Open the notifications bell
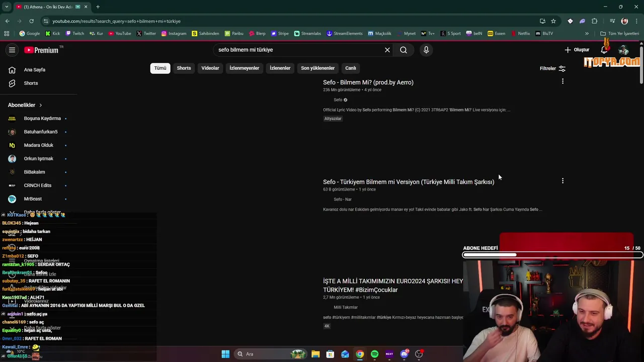The image size is (644, 362). click(x=604, y=50)
